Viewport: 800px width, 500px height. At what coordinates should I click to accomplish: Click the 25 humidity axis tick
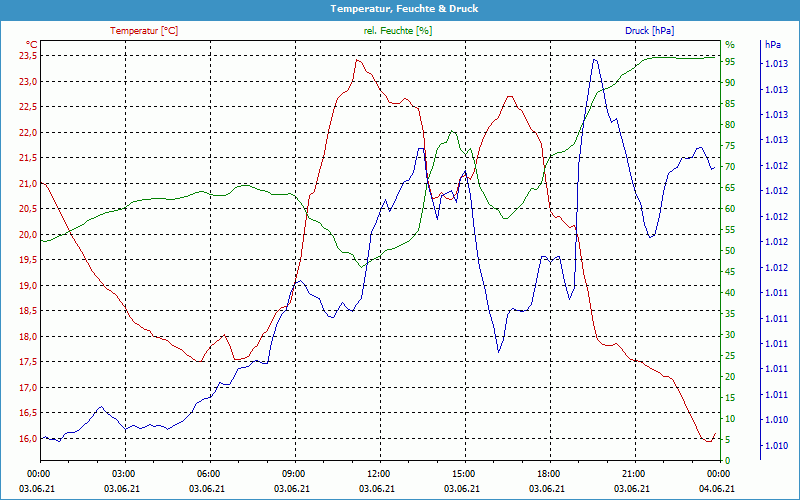(730, 356)
